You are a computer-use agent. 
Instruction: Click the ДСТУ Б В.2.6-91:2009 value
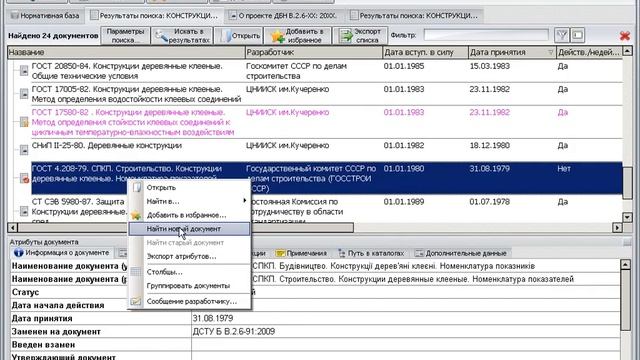click(x=234, y=331)
